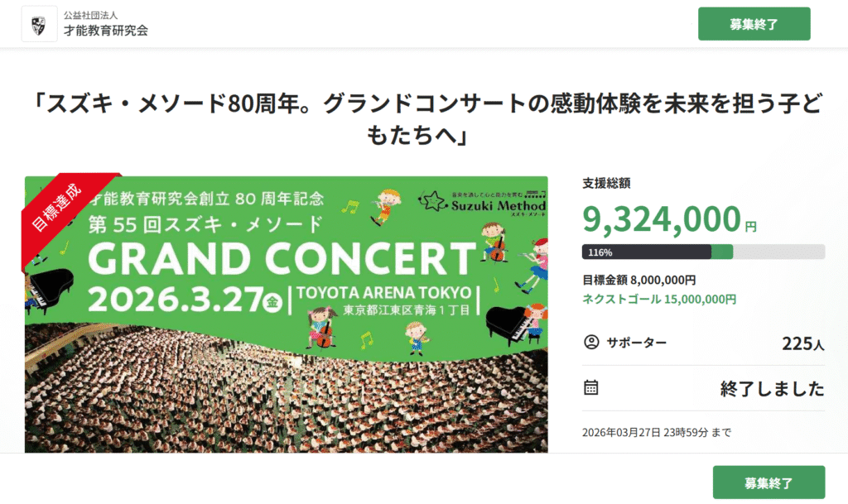Click the 終了しました status text
The image size is (848, 504).
pyautogui.click(x=772, y=388)
